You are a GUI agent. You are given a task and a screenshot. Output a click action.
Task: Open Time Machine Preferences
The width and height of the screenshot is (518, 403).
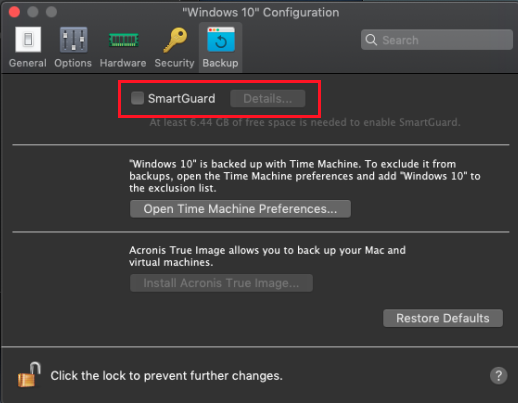(x=240, y=209)
